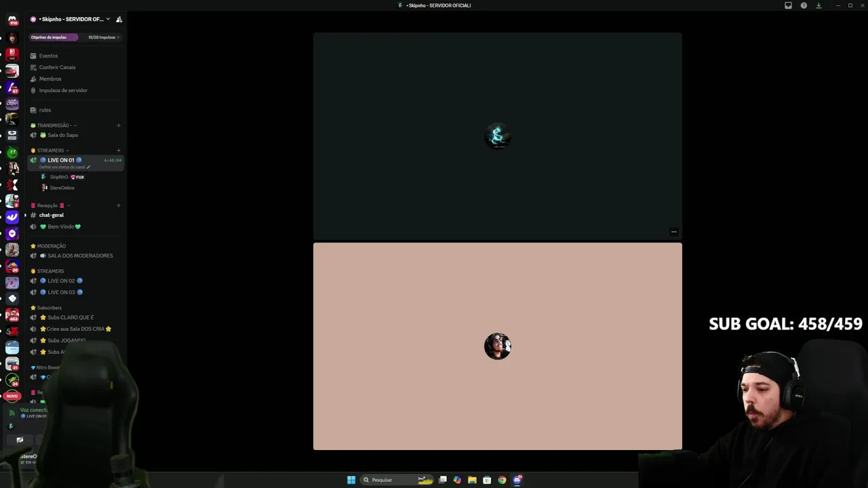Open more options on the top video tile
The width and height of the screenshot is (868, 488).
point(673,232)
